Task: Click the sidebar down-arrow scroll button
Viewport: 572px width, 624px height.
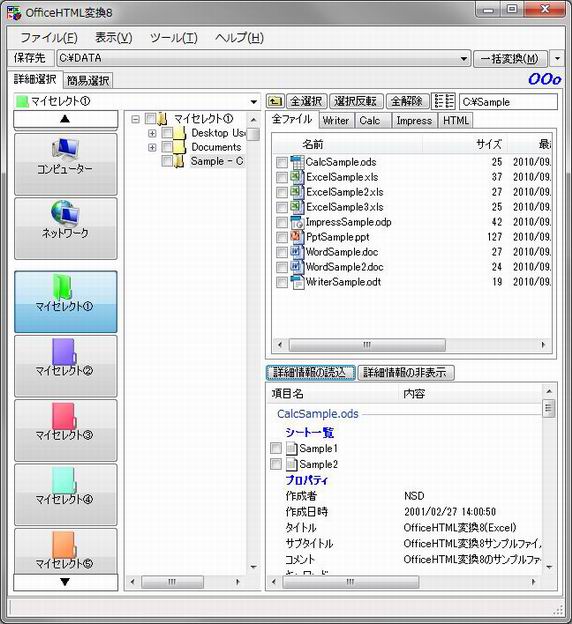Action: 66,582
